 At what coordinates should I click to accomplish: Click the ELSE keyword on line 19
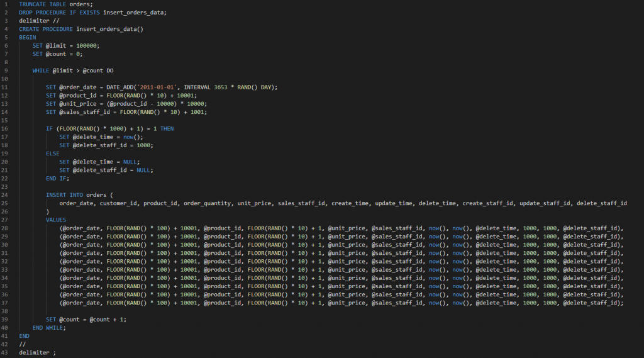coord(53,152)
